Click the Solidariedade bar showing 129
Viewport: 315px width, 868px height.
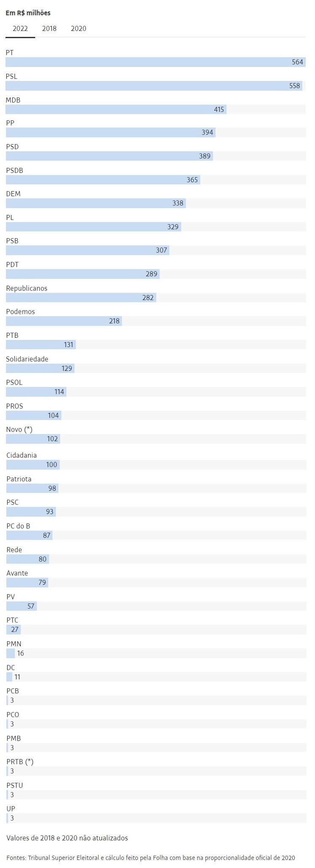click(40, 368)
